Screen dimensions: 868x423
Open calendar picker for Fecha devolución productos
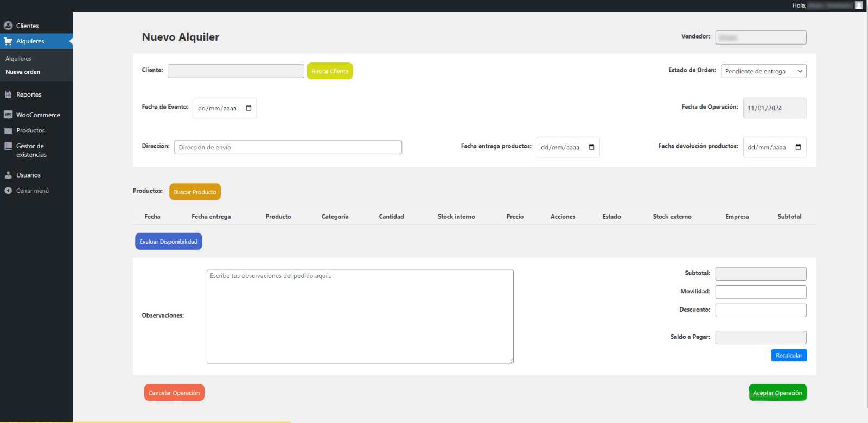pos(798,147)
